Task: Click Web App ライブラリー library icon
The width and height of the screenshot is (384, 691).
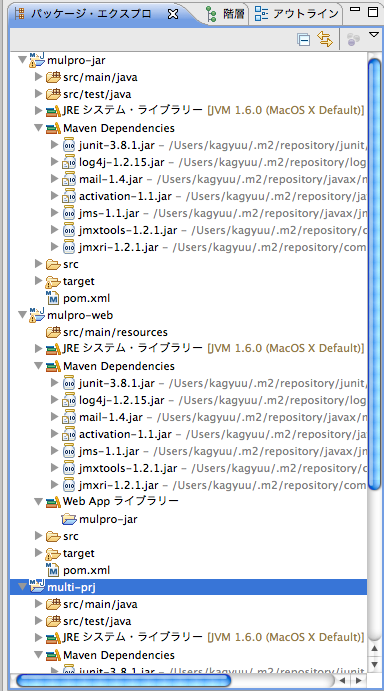Action: tap(53, 502)
